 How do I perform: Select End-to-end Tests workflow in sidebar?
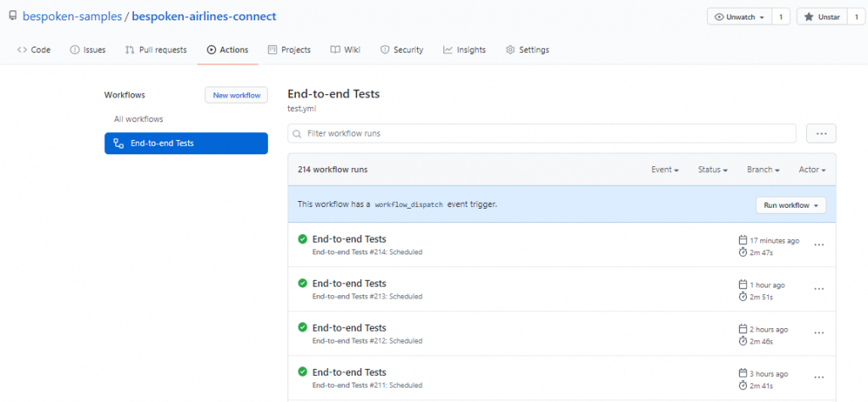(x=186, y=143)
